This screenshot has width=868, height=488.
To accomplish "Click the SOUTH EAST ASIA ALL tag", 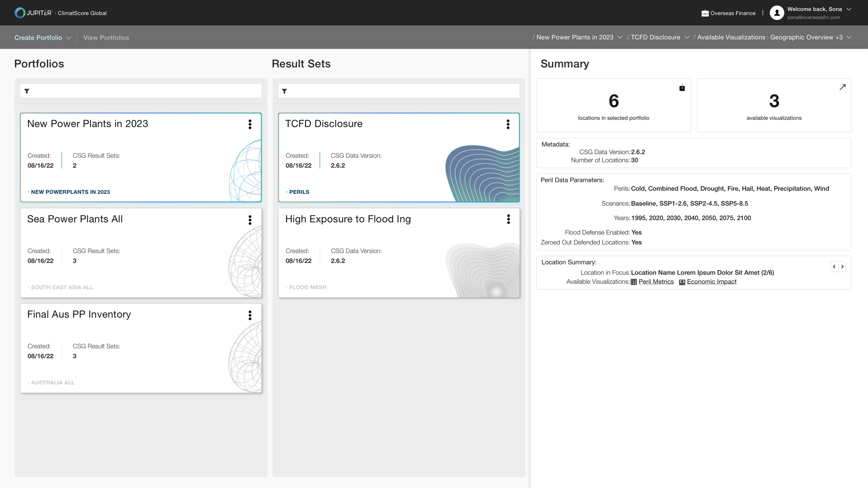I will pos(62,287).
